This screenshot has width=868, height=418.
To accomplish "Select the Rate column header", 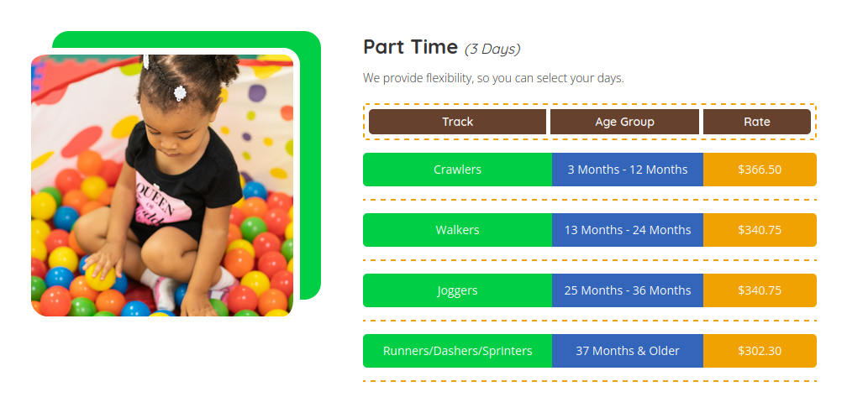I will (757, 122).
